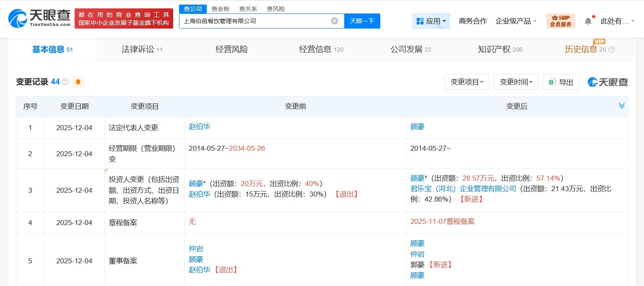Click the SVIP 会员服务 crown badge

[x=560, y=21]
